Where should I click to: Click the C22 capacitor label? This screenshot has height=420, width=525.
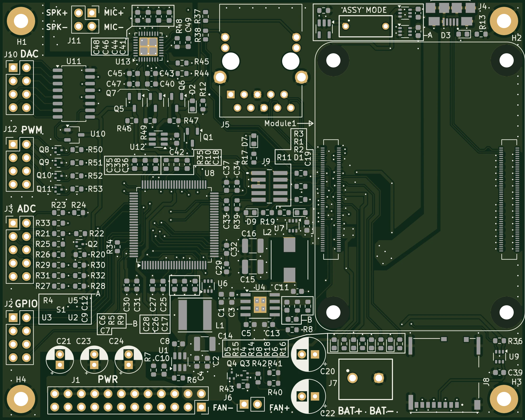[328, 413]
